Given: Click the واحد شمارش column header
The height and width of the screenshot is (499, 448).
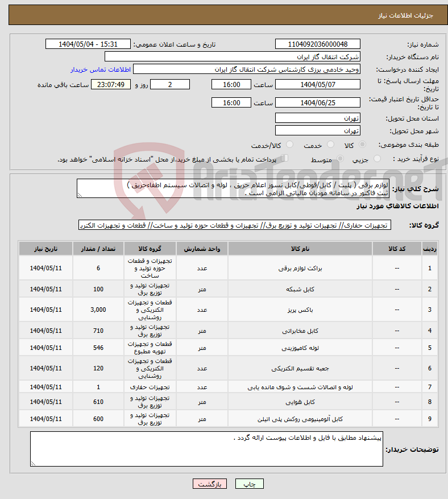Looking at the screenshot, I should click(x=202, y=249).
